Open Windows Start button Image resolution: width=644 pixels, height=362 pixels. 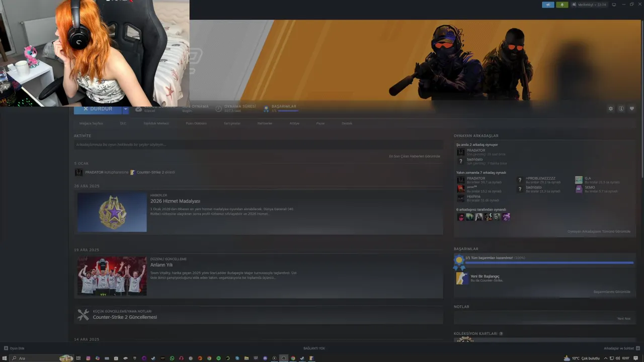pyautogui.click(x=5, y=358)
